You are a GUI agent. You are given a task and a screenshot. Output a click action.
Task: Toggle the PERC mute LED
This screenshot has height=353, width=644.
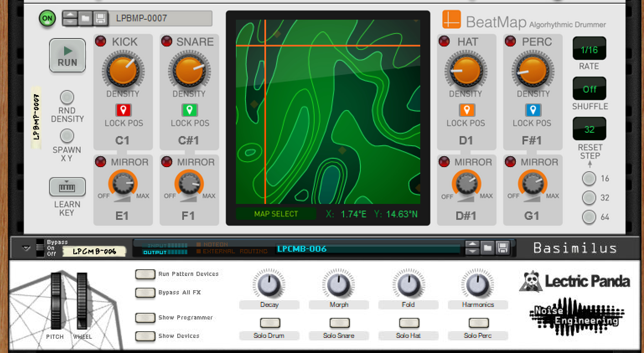pos(510,41)
